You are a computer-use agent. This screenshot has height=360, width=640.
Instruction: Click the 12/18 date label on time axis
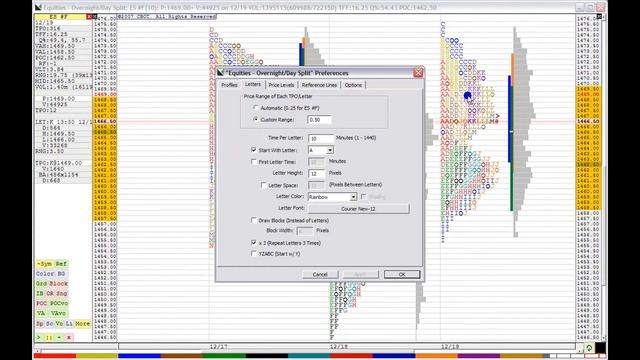pos(338,347)
